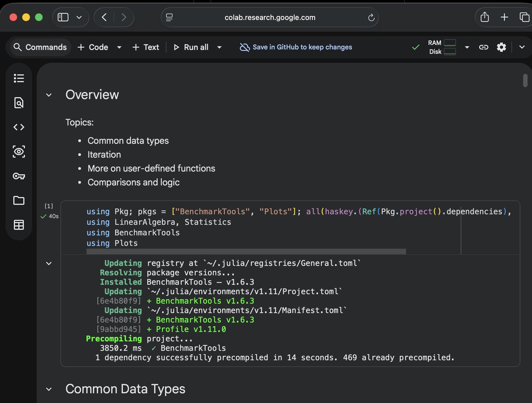Click the 'Common data types' bullet

[128, 141]
